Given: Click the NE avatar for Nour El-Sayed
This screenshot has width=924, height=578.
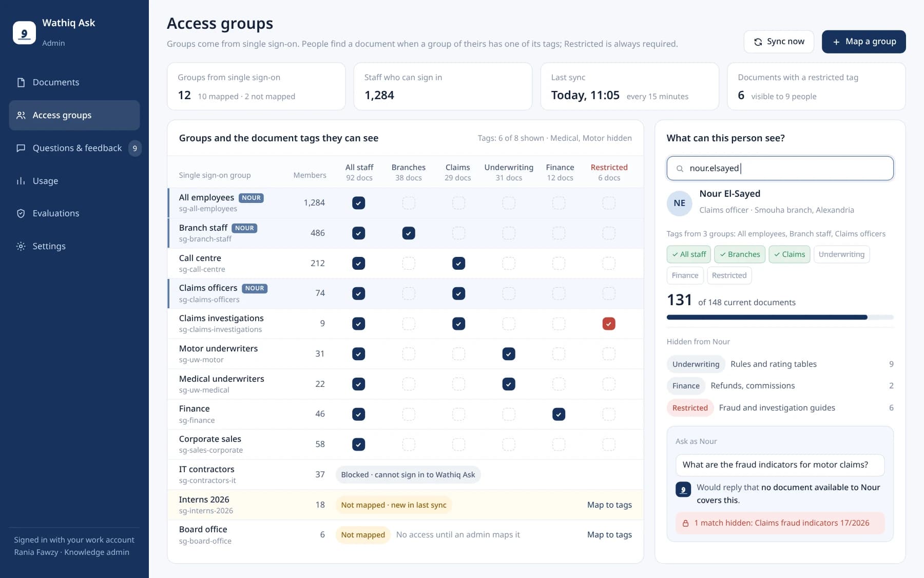Looking at the screenshot, I should tap(679, 203).
